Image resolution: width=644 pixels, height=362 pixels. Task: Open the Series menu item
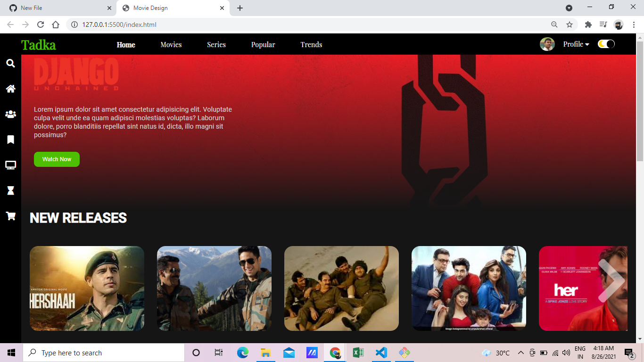pyautogui.click(x=216, y=45)
